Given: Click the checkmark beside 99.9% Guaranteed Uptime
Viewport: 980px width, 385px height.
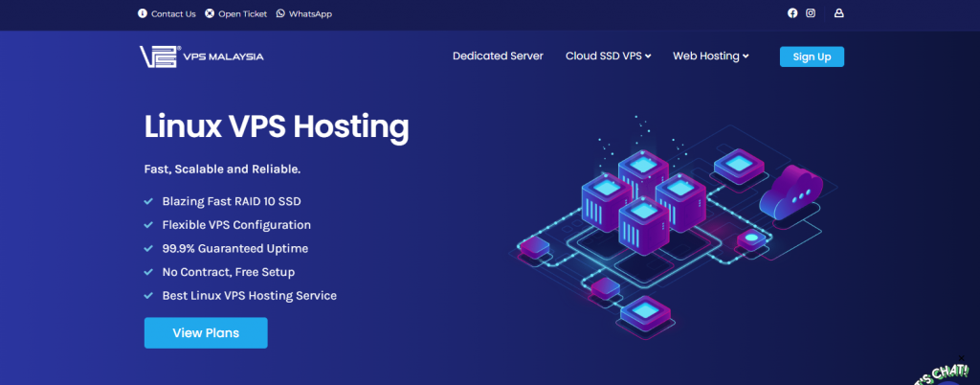Looking at the screenshot, I should (x=148, y=249).
